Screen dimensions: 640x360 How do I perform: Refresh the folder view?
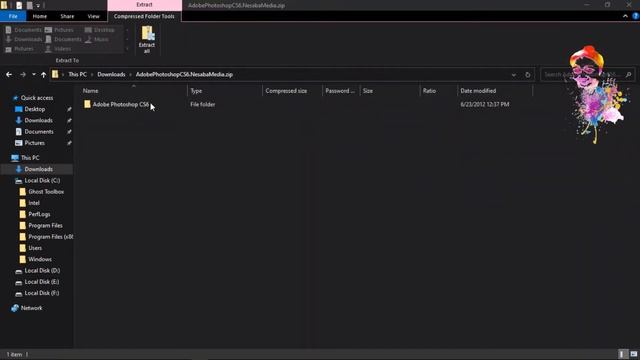(528, 75)
